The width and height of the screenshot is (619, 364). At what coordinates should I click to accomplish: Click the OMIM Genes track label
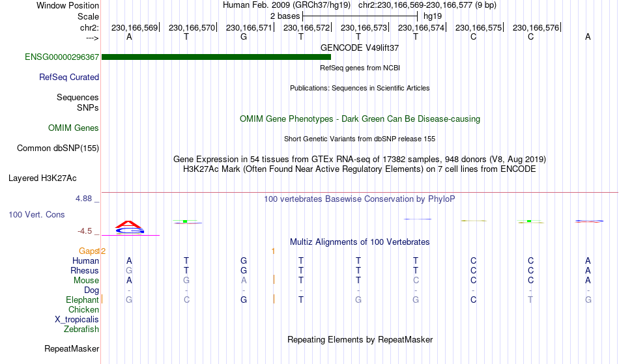(74, 128)
